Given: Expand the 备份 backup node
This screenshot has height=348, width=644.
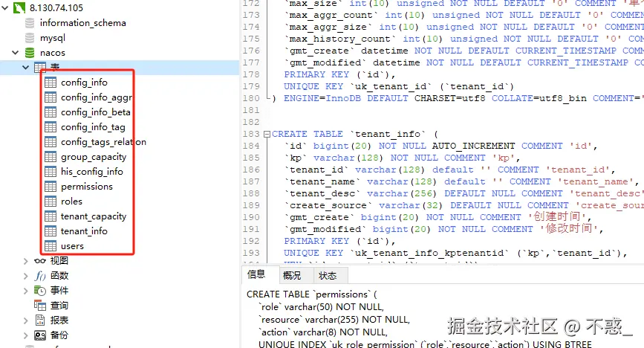Looking at the screenshot, I should (x=25, y=335).
